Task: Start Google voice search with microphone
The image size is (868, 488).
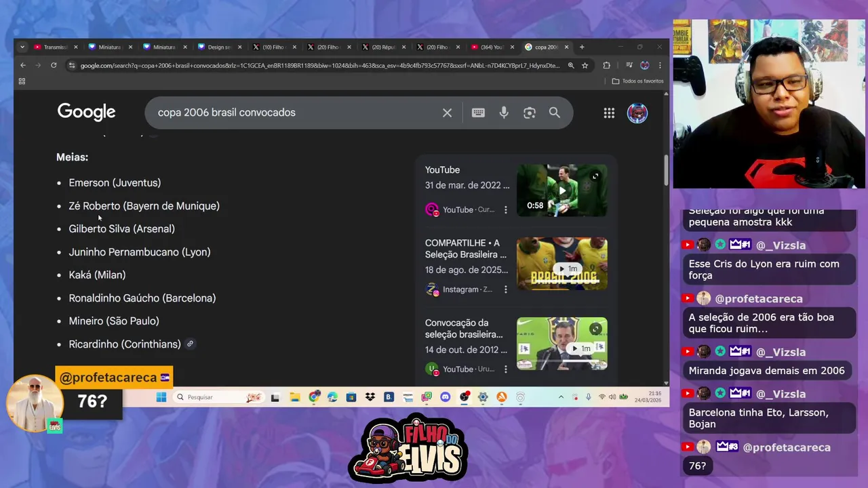Action: tap(504, 113)
